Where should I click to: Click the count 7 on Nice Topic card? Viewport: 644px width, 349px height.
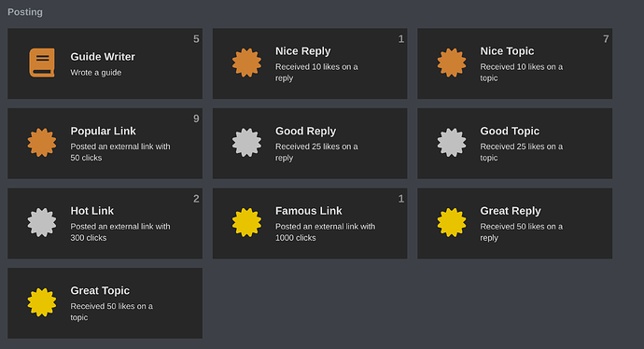(x=606, y=39)
